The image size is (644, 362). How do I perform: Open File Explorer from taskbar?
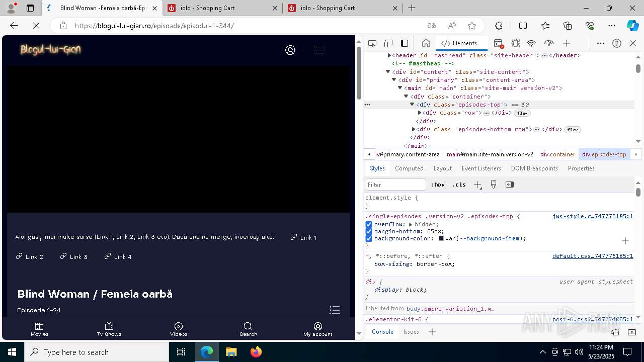pyautogui.click(x=231, y=352)
